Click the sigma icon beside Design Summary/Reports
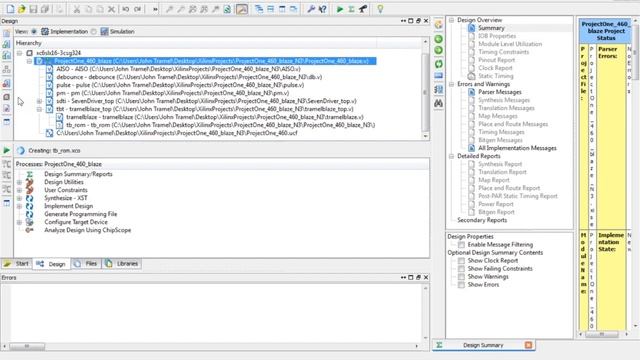 29,174
